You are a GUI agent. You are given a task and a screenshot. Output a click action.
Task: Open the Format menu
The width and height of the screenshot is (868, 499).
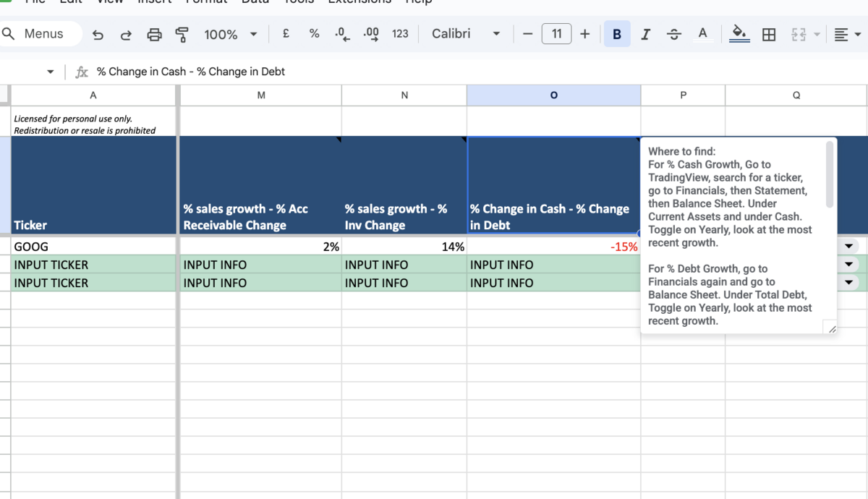pos(207,3)
